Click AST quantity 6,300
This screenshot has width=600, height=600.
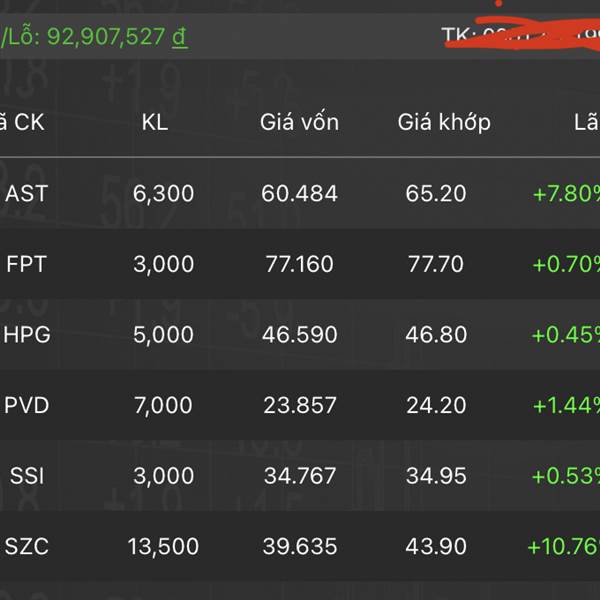163,194
